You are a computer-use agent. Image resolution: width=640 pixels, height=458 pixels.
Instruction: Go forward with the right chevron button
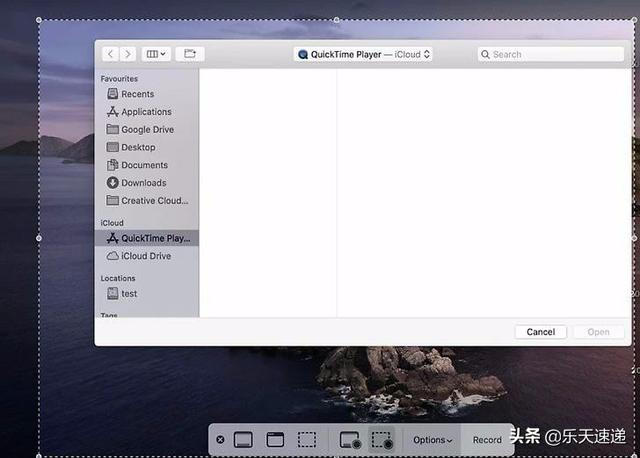coord(128,54)
